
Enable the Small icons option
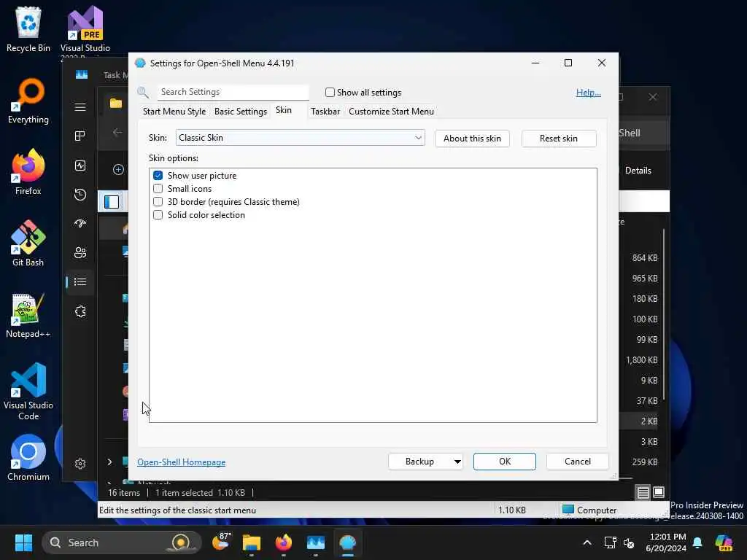[158, 189]
